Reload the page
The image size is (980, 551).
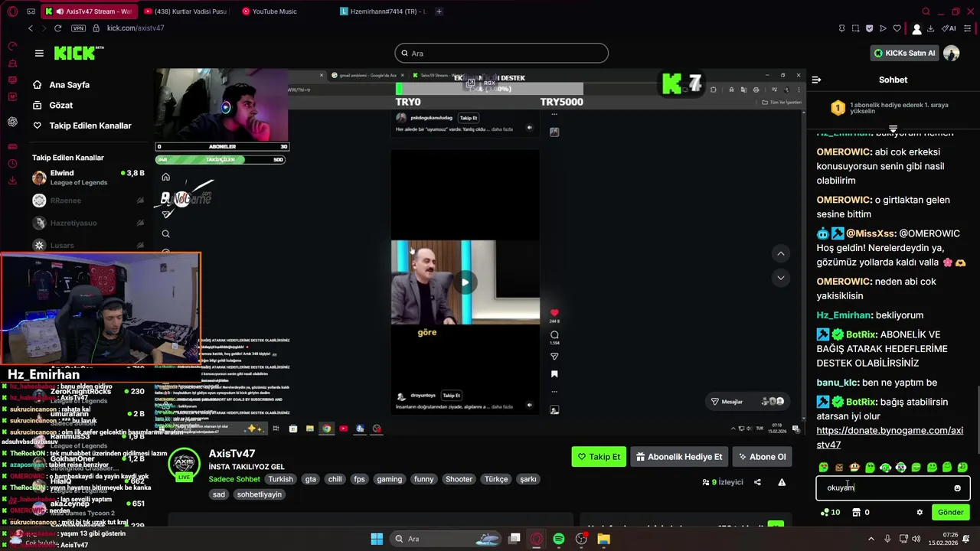coord(57,28)
